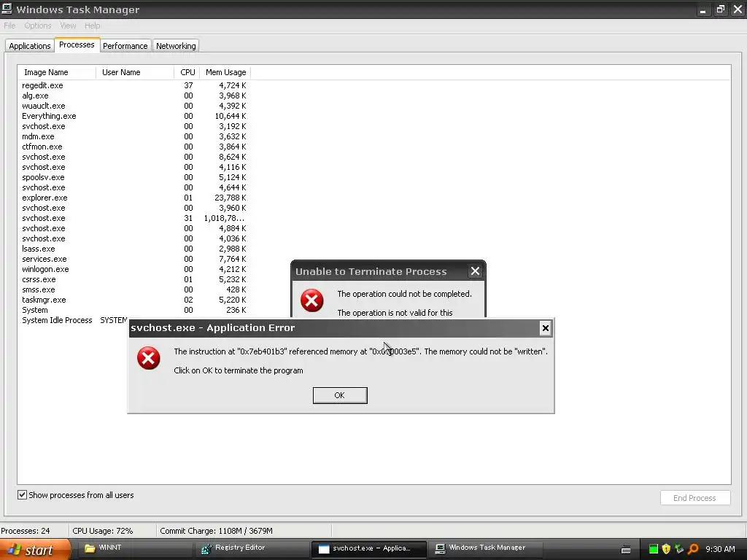This screenshot has height=560, width=747.
Task: Click Processes: 24 in status bar
Action: click(x=26, y=531)
